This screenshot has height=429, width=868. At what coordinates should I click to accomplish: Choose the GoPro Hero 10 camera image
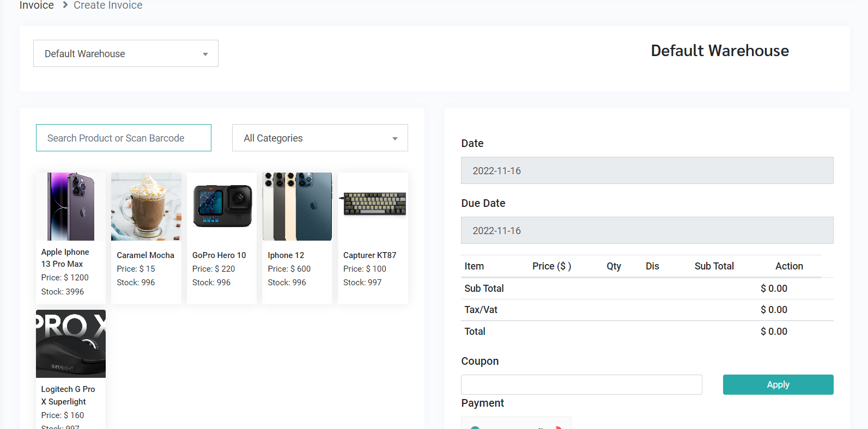[x=222, y=207]
